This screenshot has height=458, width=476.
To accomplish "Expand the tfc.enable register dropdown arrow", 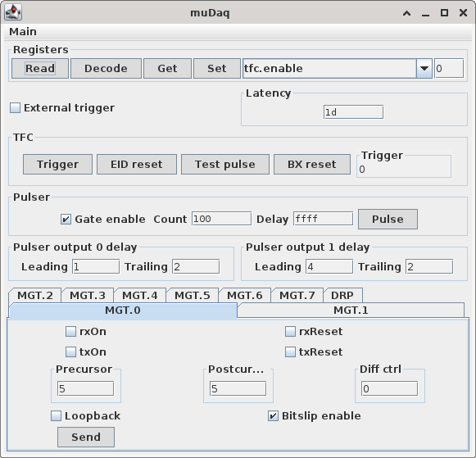I will click(x=424, y=68).
